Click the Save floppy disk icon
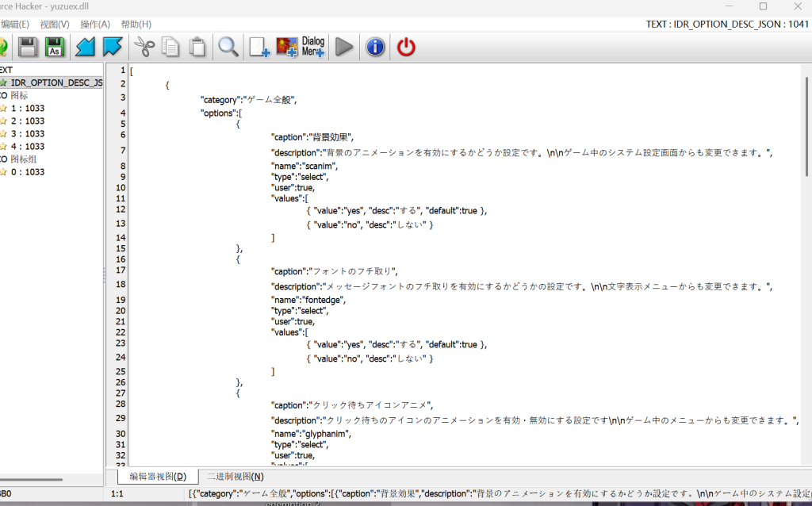The image size is (812, 506). coord(29,48)
